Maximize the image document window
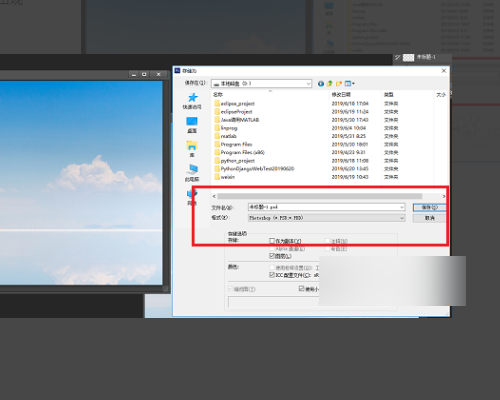 144,74
